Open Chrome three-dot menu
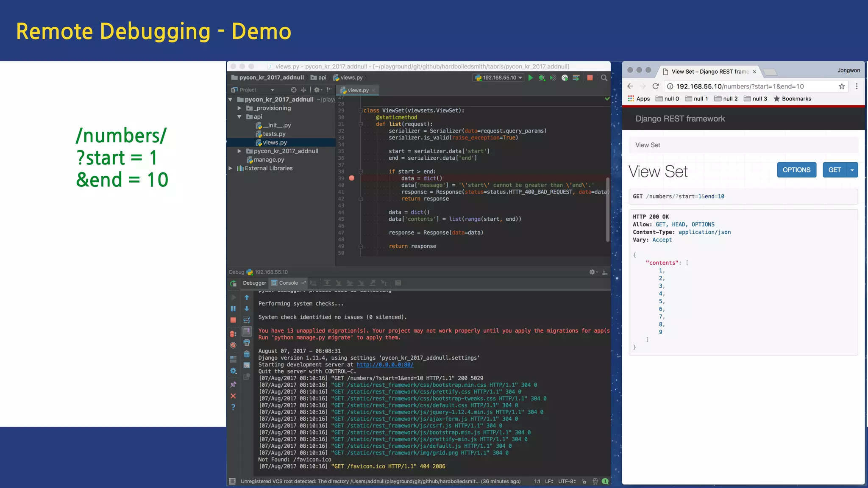This screenshot has width=868, height=488. [857, 86]
